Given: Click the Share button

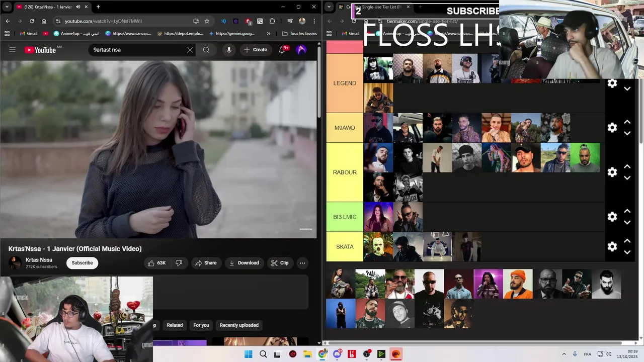Looking at the screenshot, I should pos(206,263).
